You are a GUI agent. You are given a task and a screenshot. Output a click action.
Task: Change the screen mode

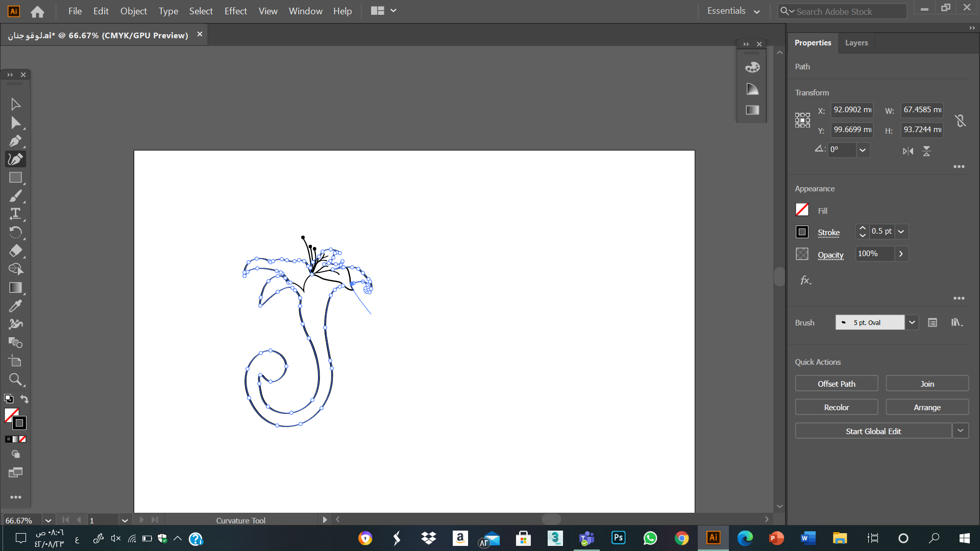point(16,472)
